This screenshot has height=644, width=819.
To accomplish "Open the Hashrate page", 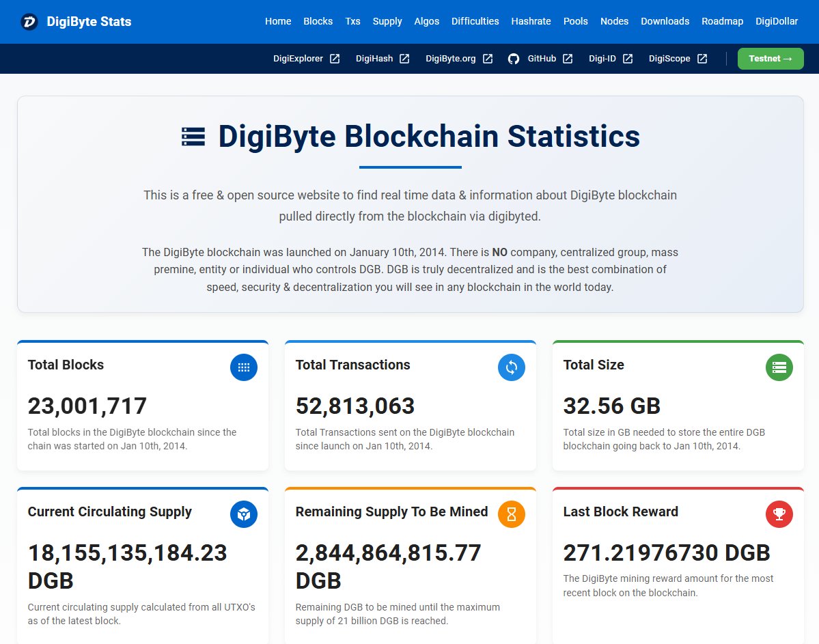I will pos(531,21).
